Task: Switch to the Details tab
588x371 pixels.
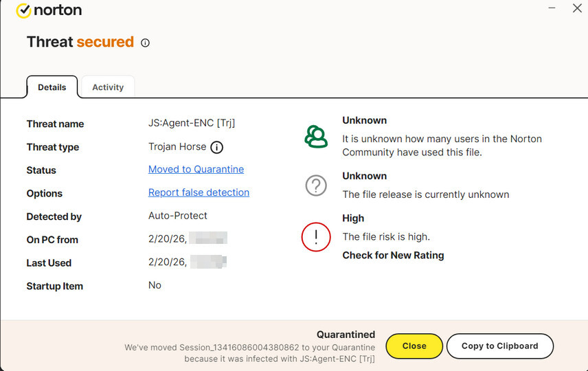Action: pyautogui.click(x=52, y=87)
